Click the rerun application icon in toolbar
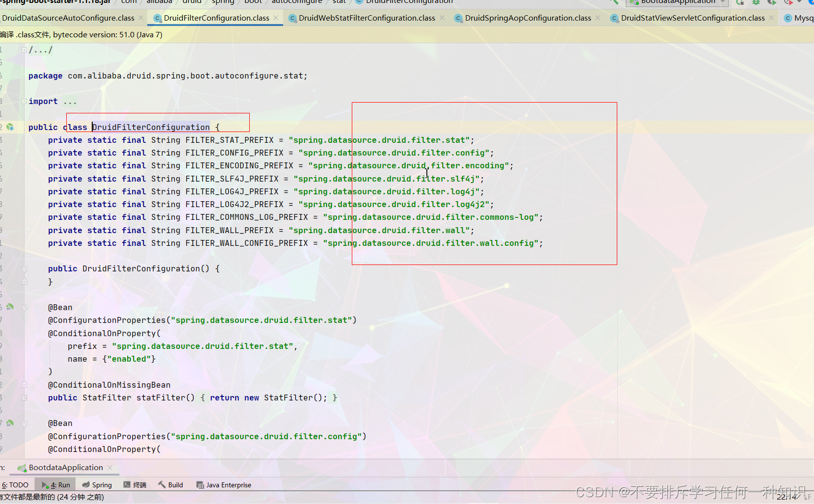This screenshot has width=814, height=504. point(740,2)
